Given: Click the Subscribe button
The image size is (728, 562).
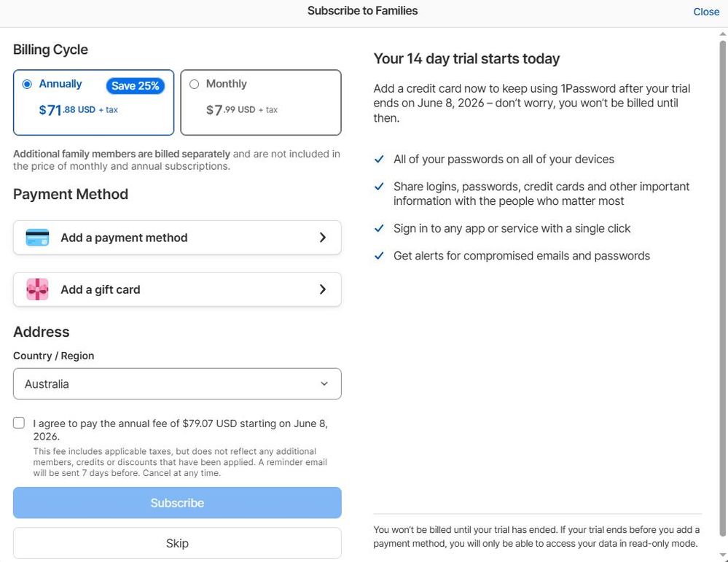Looking at the screenshot, I should [x=177, y=502].
